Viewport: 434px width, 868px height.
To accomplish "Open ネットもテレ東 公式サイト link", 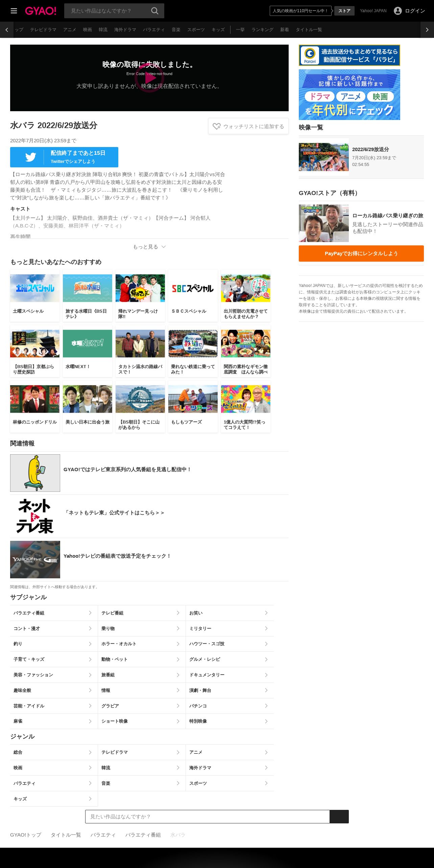I will pos(149,516).
